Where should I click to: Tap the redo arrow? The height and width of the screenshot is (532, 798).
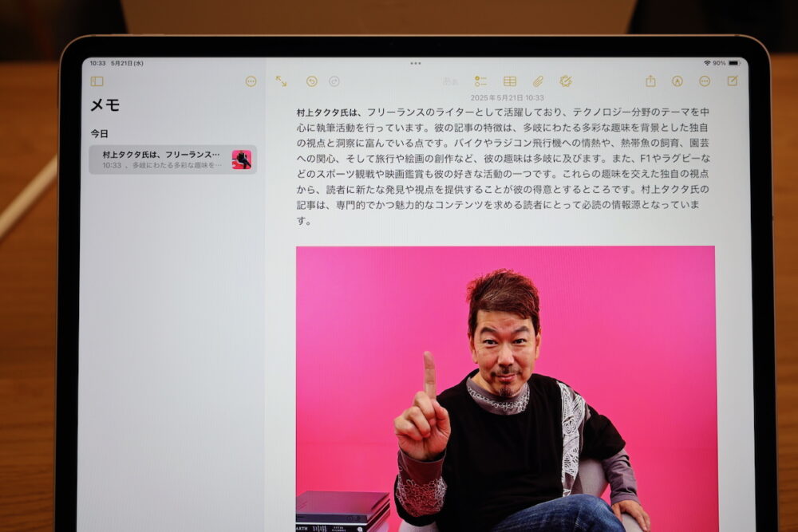tap(334, 81)
